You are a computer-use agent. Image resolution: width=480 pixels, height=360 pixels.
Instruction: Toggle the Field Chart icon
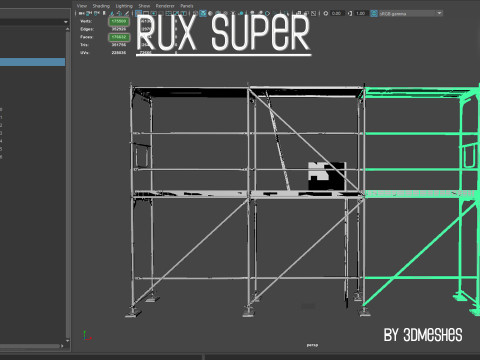[169, 13]
